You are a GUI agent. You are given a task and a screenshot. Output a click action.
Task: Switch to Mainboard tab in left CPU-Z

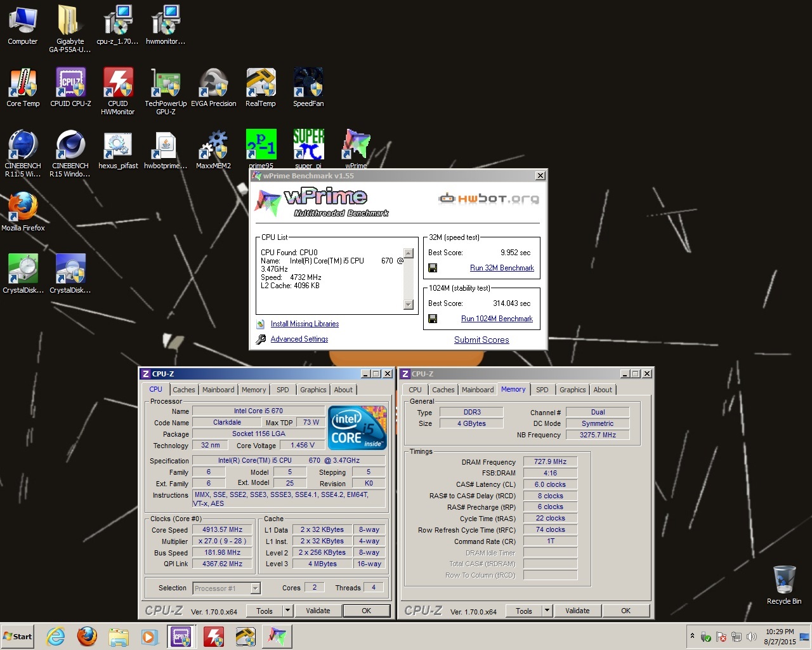[218, 390]
